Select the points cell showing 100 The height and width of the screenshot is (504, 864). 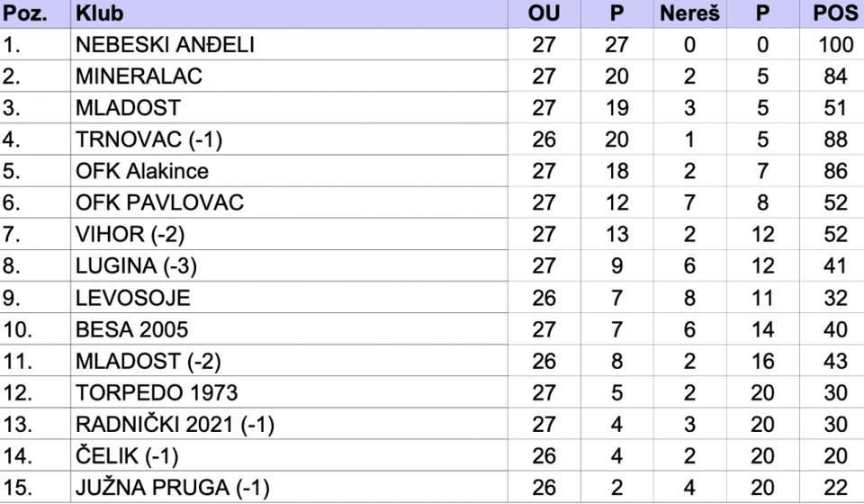[x=832, y=45]
